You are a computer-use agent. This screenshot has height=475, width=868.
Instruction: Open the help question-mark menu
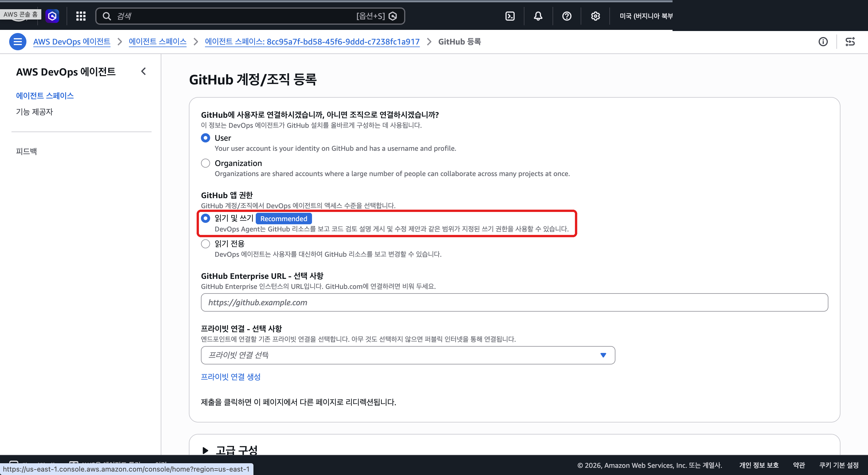[567, 16]
